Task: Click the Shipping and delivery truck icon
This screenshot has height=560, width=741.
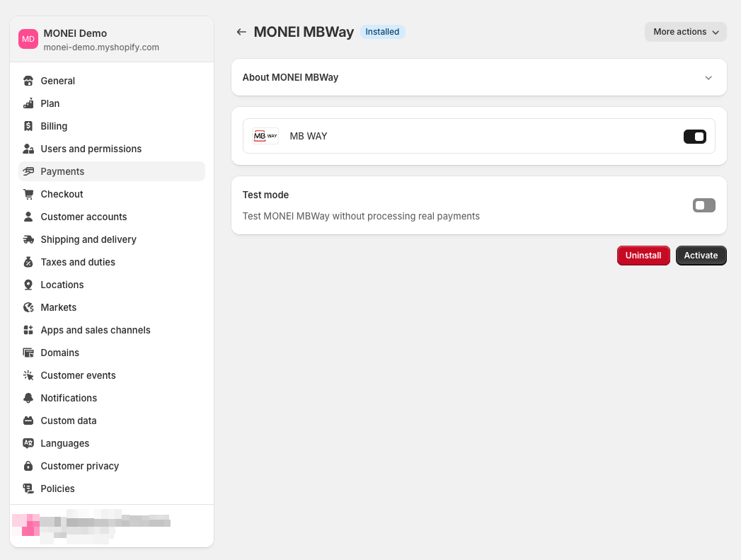Action: (x=28, y=239)
